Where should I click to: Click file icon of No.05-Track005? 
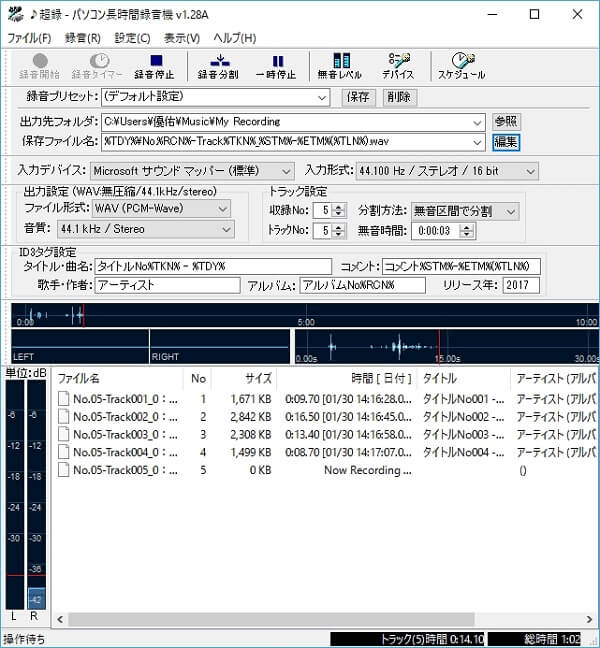point(63,470)
